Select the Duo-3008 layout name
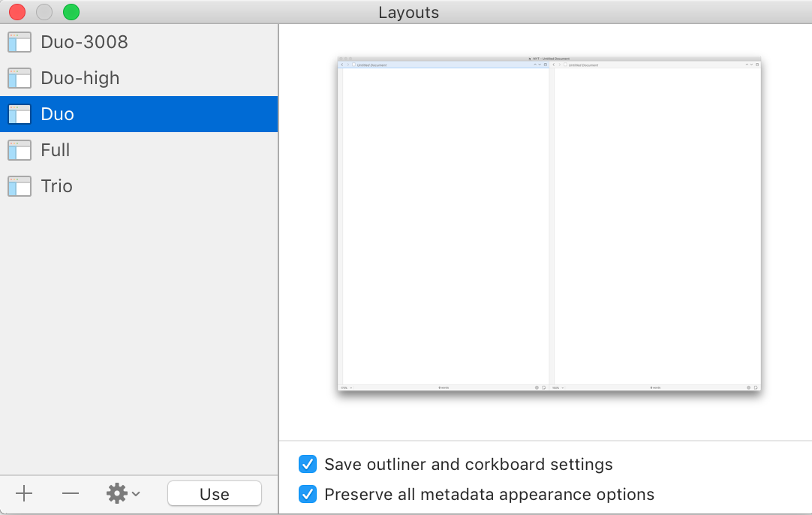Screen dimensions: 812x515 pos(84,43)
